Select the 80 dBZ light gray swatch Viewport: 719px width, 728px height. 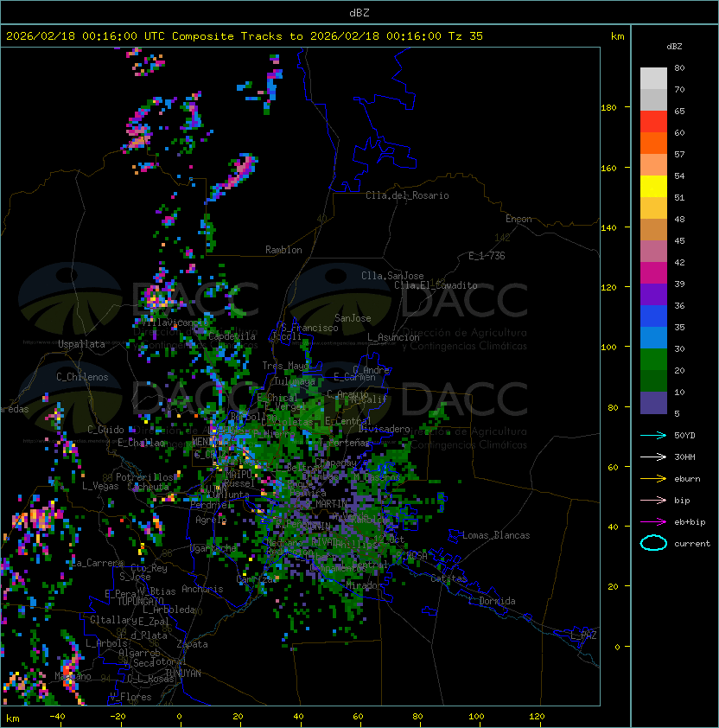point(653,78)
